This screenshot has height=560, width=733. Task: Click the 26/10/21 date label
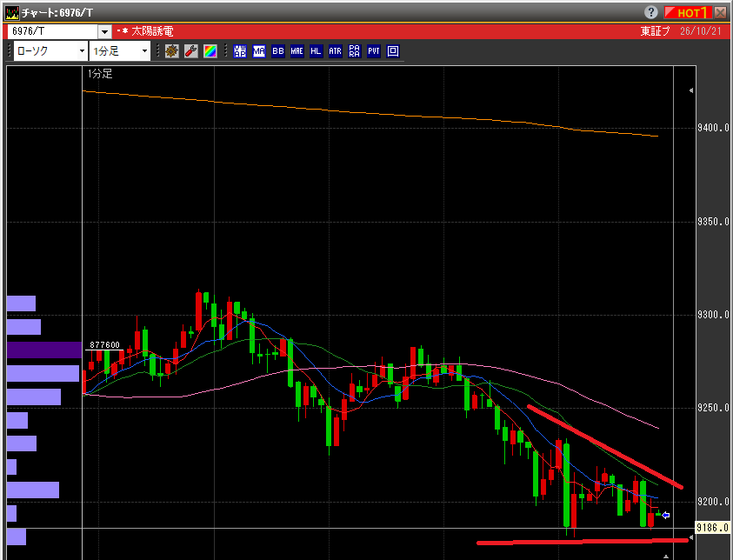pos(701,31)
